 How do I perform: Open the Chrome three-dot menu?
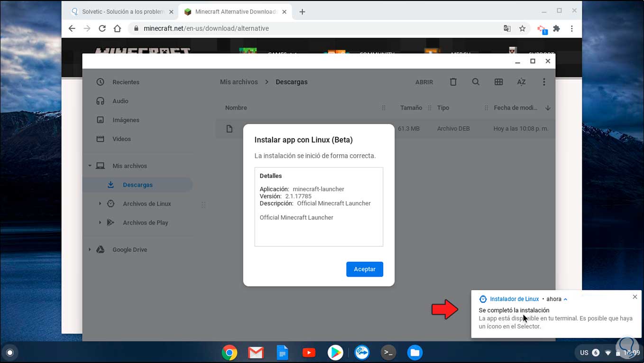click(572, 28)
